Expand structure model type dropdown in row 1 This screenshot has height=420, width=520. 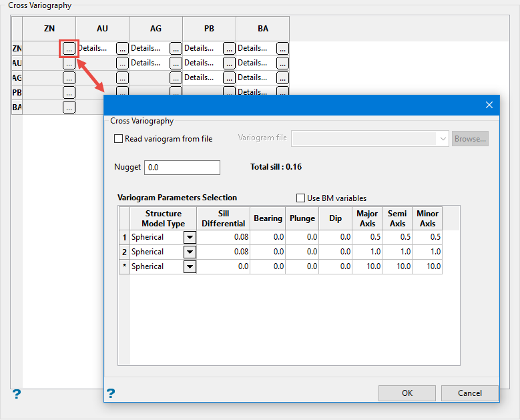pos(190,237)
